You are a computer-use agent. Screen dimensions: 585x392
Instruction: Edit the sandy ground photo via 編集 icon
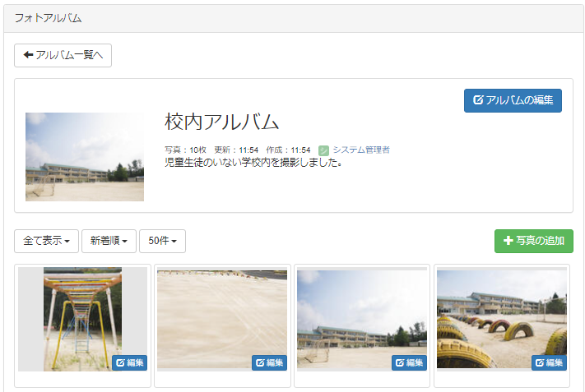270,362
